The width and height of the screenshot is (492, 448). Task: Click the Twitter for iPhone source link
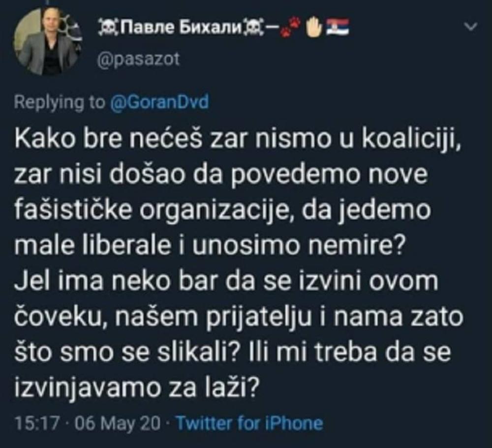pyautogui.click(x=249, y=423)
